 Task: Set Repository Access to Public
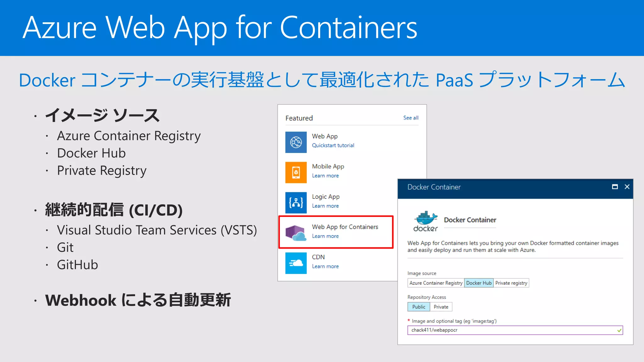pos(419,307)
